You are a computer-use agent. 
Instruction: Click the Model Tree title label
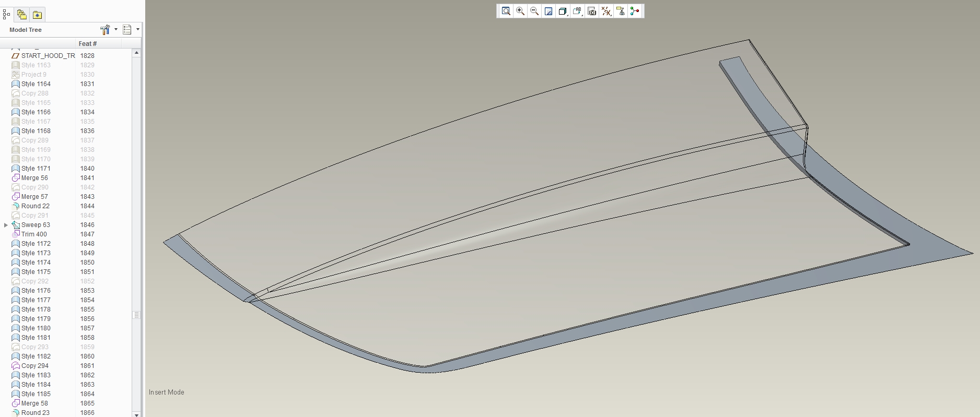point(26,30)
